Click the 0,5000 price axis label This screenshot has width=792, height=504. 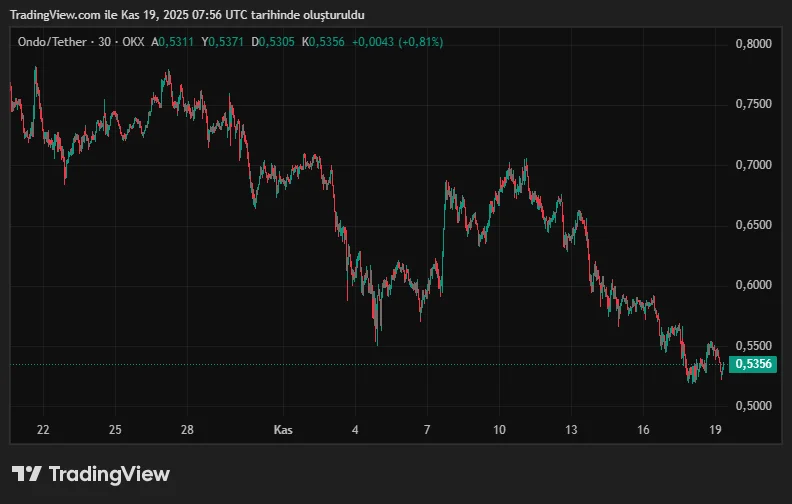(753, 406)
